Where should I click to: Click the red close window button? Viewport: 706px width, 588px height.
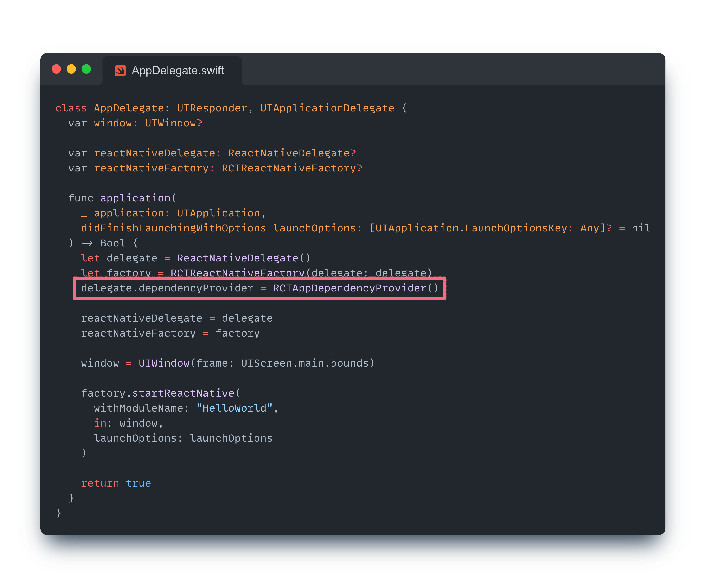click(56, 69)
